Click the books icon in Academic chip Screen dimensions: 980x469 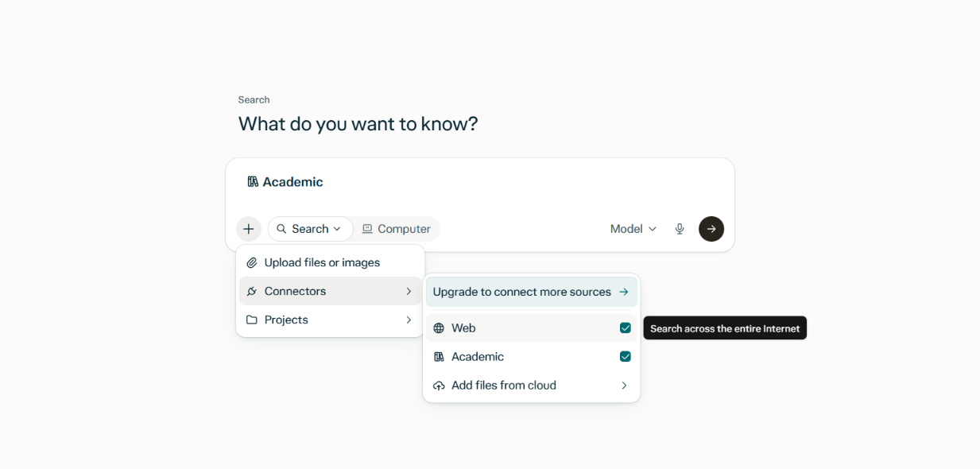click(253, 182)
